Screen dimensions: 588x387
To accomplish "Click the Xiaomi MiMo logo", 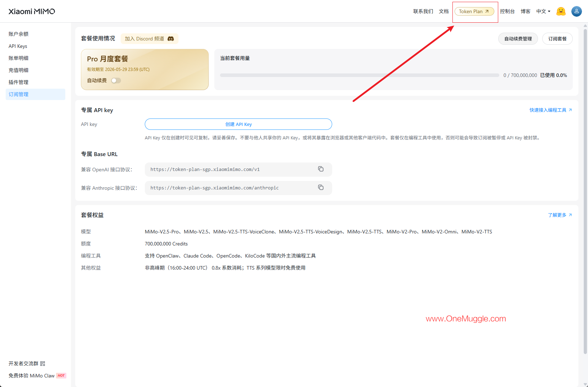I will [x=32, y=11].
